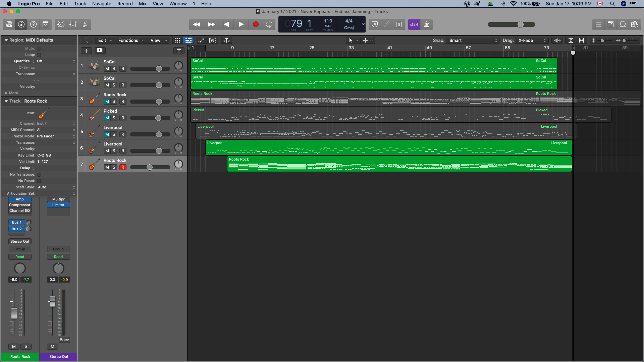Toggle count-in 1234 button
Image resolution: width=644 pixels, height=362 pixels.
414,24
